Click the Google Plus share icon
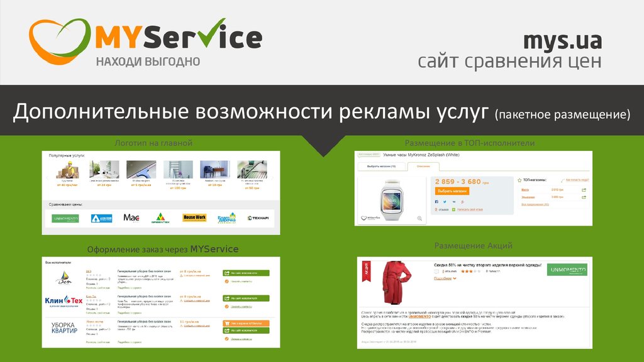The height and width of the screenshot is (362, 644). coord(462,202)
